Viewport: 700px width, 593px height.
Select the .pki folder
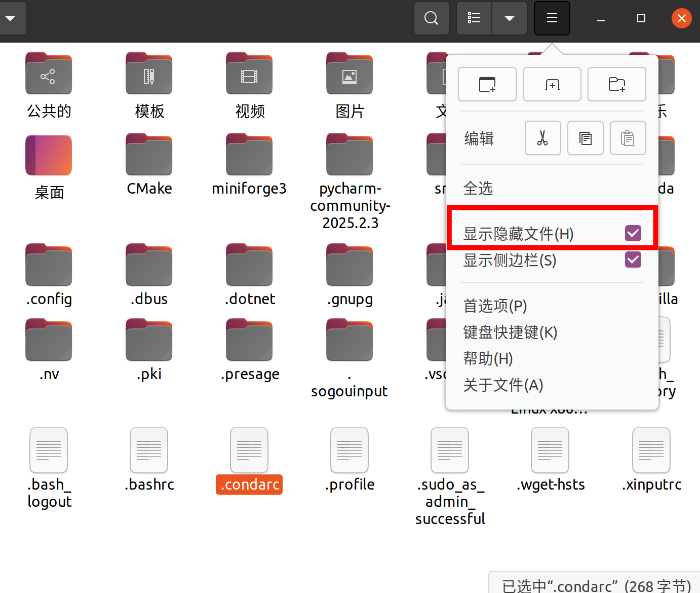click(149, 340)
